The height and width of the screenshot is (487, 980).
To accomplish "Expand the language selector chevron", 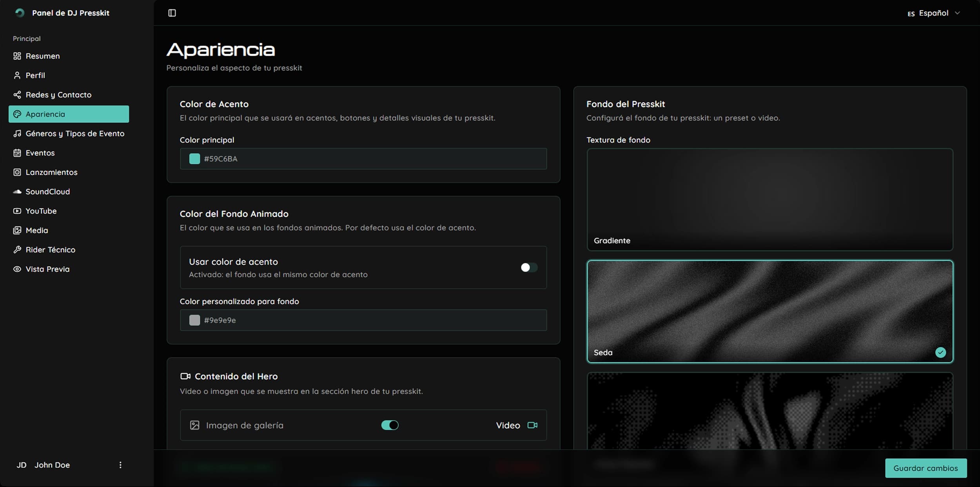I will click(957, 13).
